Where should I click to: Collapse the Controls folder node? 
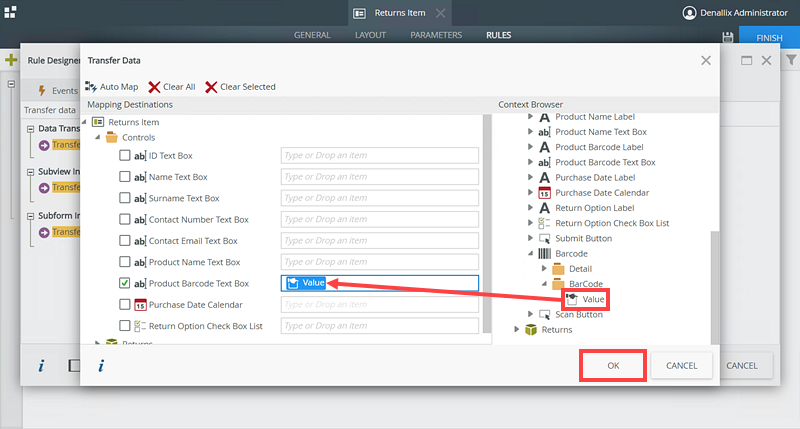tap(97, 137)
